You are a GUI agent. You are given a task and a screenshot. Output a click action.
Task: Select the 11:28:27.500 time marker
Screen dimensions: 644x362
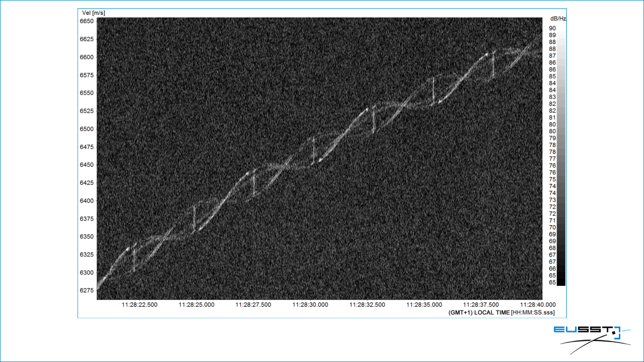tap(253, 305)
